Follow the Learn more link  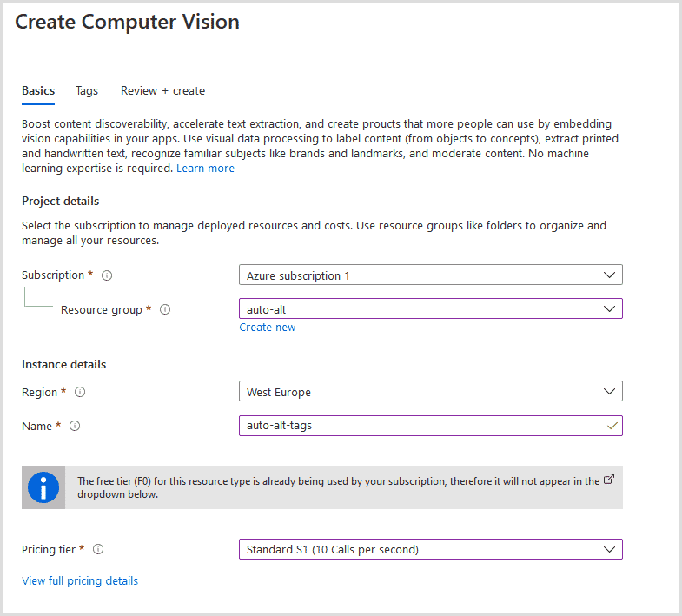pyautogui.click(x=205, y=169)
